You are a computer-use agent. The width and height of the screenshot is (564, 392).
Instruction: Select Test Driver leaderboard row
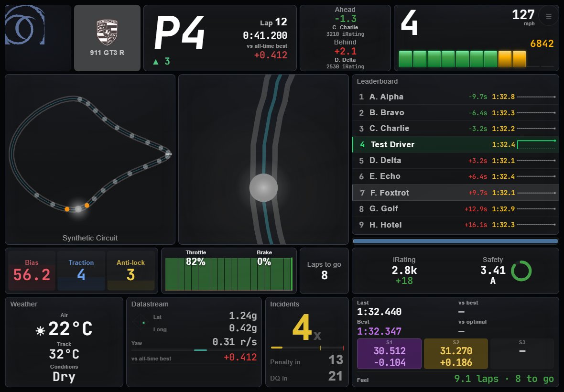(456, 144)
